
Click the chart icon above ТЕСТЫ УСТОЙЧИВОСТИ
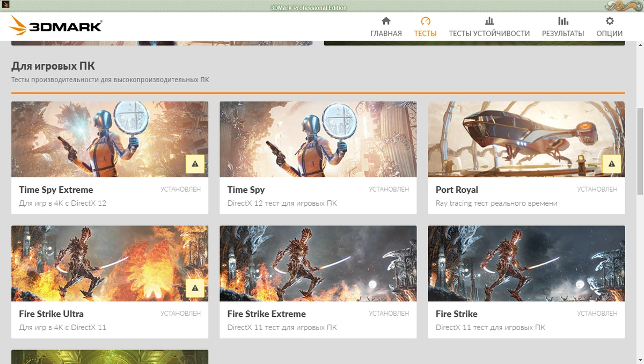[x=489, y=21]
